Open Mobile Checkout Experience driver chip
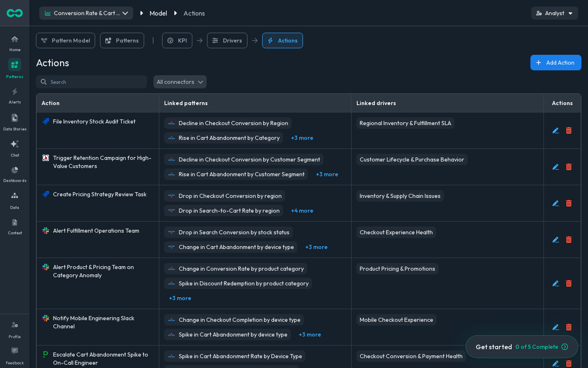 pyautogui.click(x=396, y=320)
